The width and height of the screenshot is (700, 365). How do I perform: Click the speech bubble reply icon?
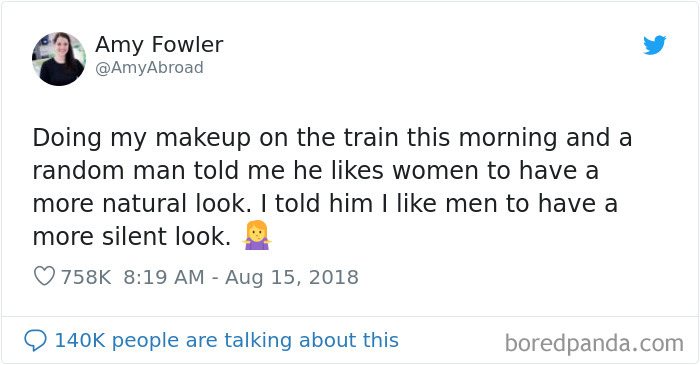35,340
